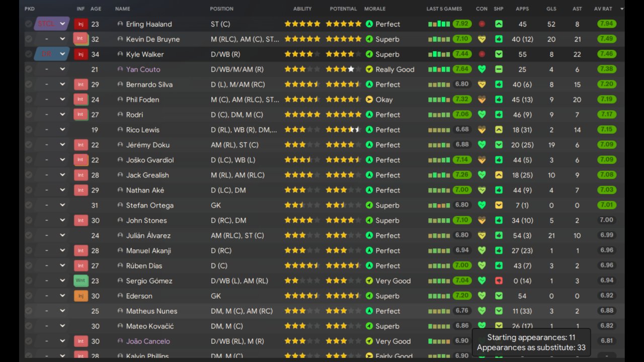Tick the selection circle for Rúben Dias

(28, 265)
